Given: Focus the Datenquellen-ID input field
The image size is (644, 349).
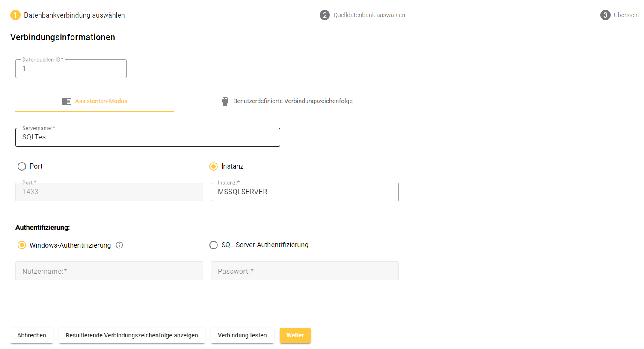Looking at the screenshot, I should click(x=71, y=69).
